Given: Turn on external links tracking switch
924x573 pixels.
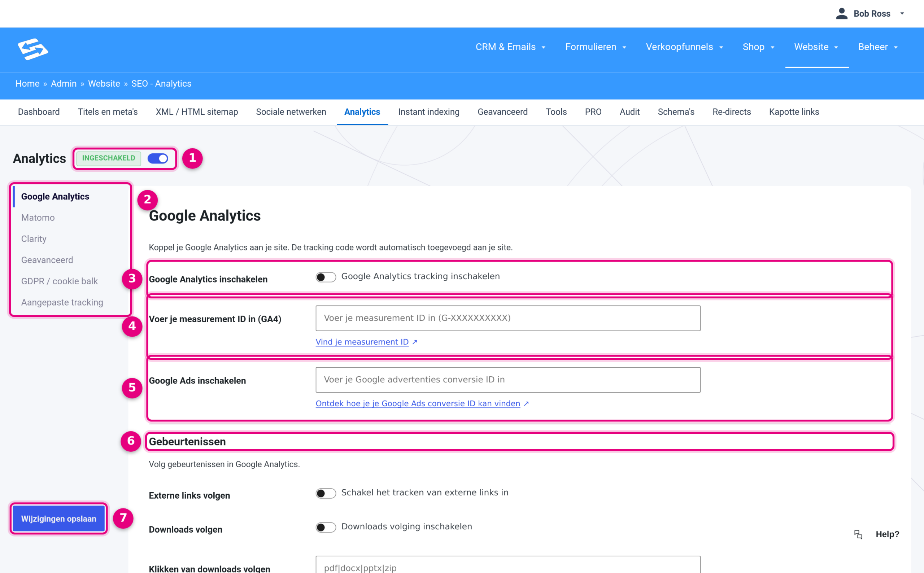Looking at the screenshot, I should 326,493.
